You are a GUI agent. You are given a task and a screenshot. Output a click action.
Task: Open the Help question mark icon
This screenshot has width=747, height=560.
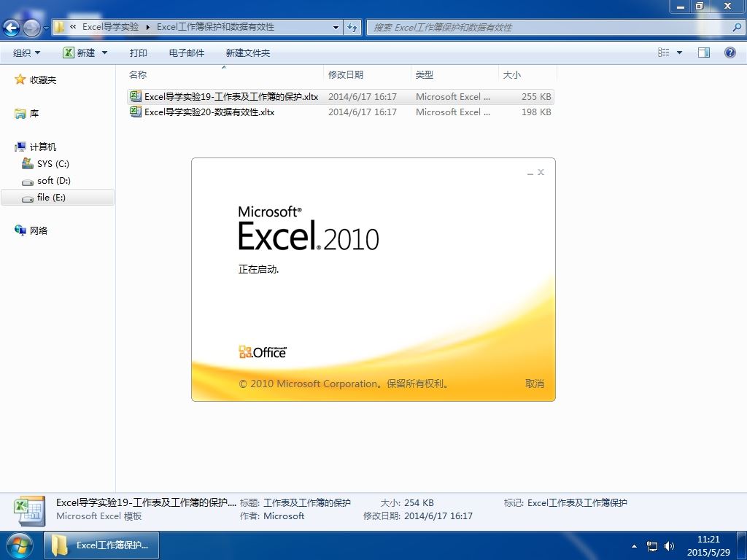pos(729,52)
